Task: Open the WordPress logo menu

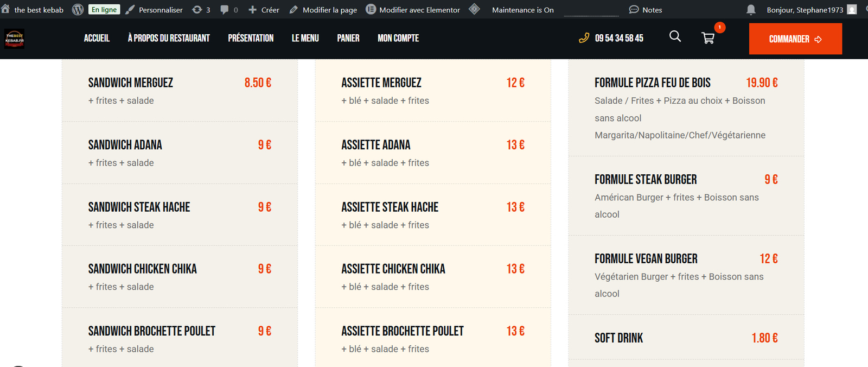Action: click(78, 9)
